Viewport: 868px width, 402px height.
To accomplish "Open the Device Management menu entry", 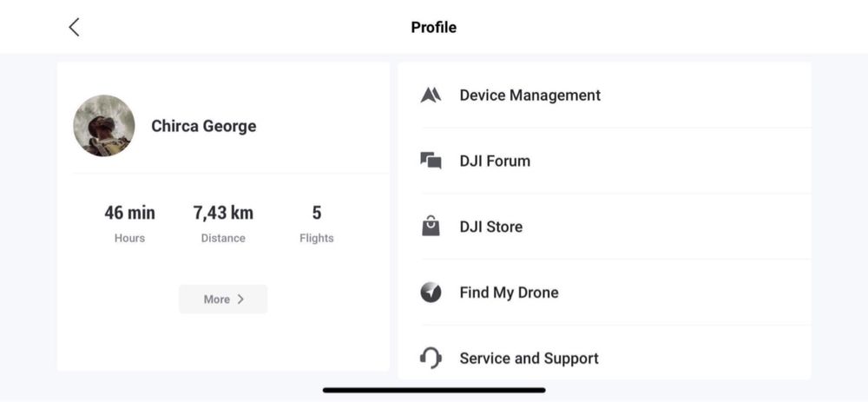I will 529,96.
